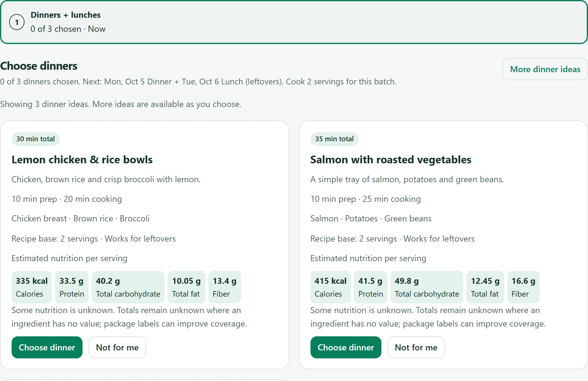The width and height of the screenshot is (588, 381).
Task: Select the Dinners + lunches step card
Action: coord(294,22)
